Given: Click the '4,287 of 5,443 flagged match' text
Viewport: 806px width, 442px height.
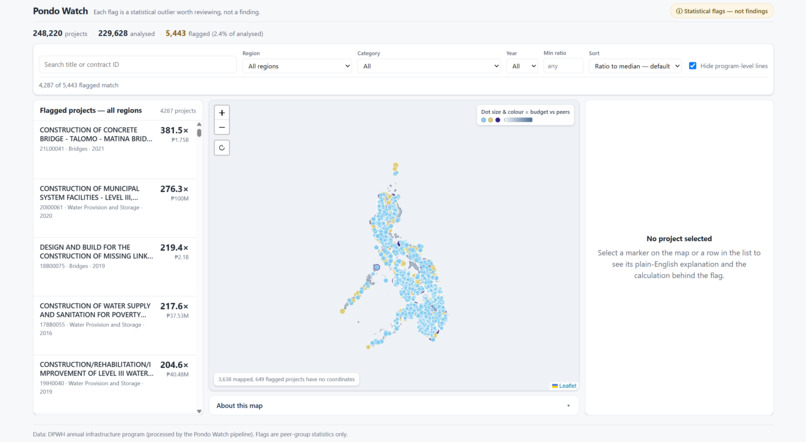Looking at the screenshot, I should coord(79,85).
